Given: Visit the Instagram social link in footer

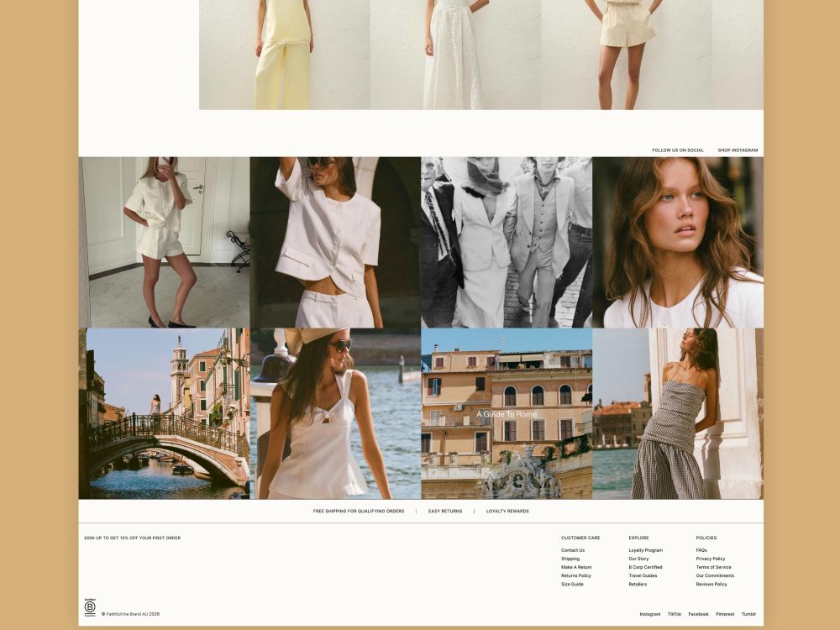Looking at the screenshot, I should [650, 615].
